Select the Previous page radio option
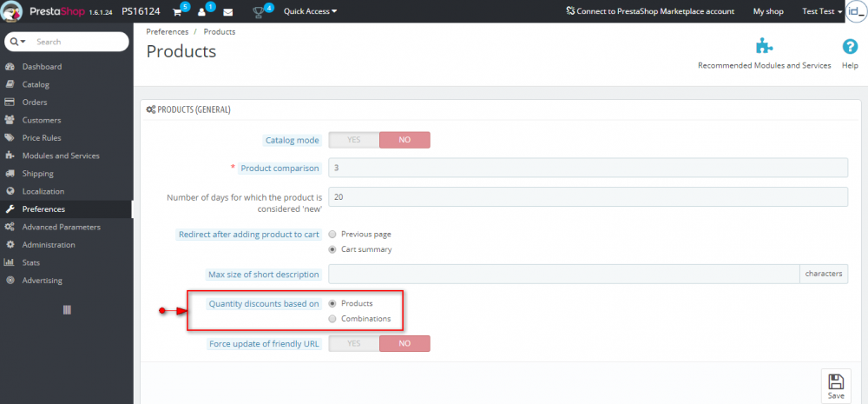868x404 pixels. click(332, 235)
